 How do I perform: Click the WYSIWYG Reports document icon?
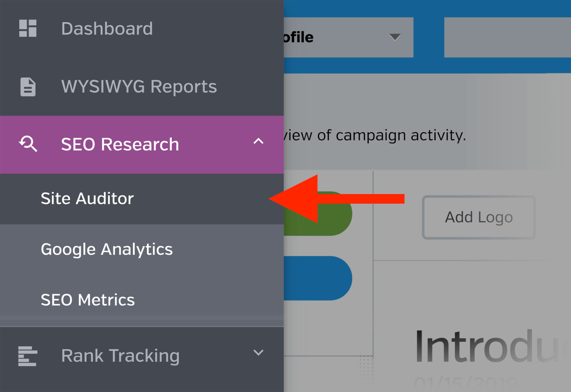[x=28, y=87]
